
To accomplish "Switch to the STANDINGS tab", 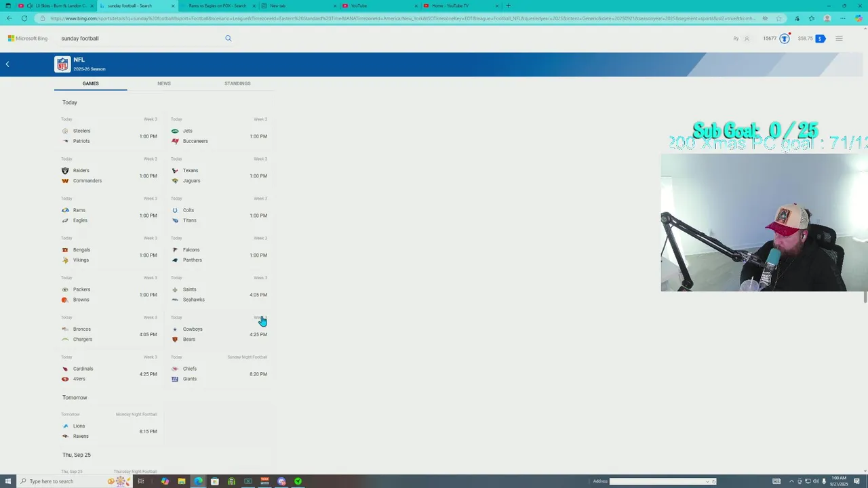I will [x=237, y=83].
